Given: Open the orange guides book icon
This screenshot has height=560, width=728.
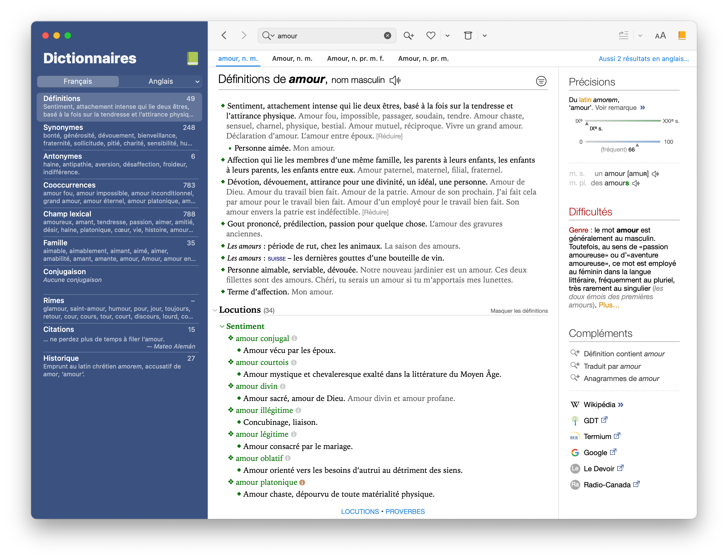Looking at the screenshot, I should pyautogui.click(x=682, y=35).
